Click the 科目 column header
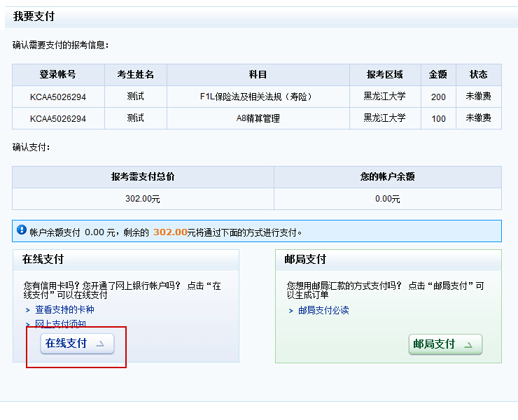 pos(258,75)
